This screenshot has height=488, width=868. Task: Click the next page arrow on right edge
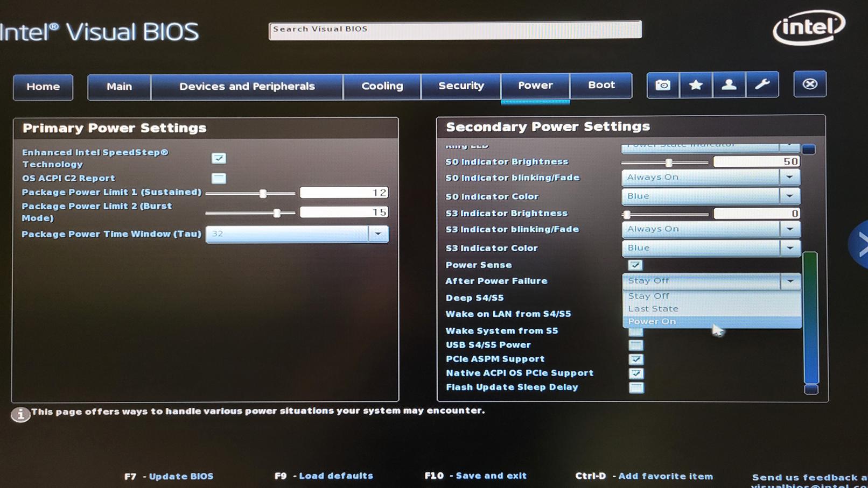pos(859,245)
